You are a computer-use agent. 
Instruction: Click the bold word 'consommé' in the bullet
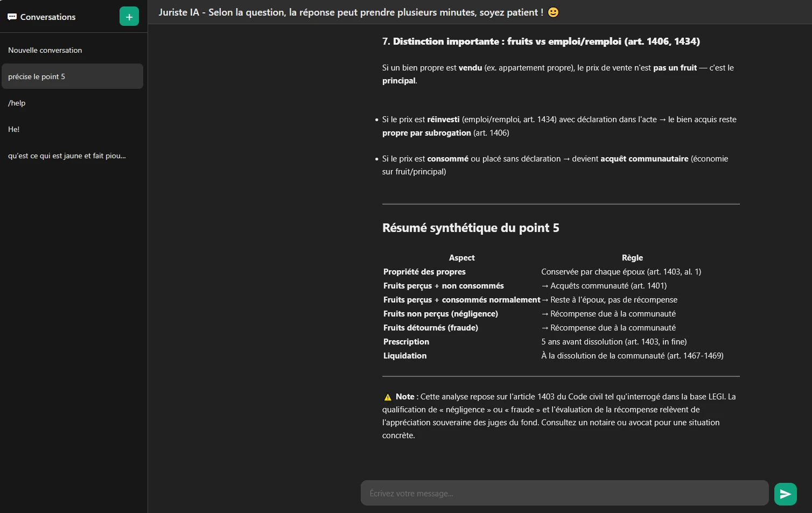(448, 159)
